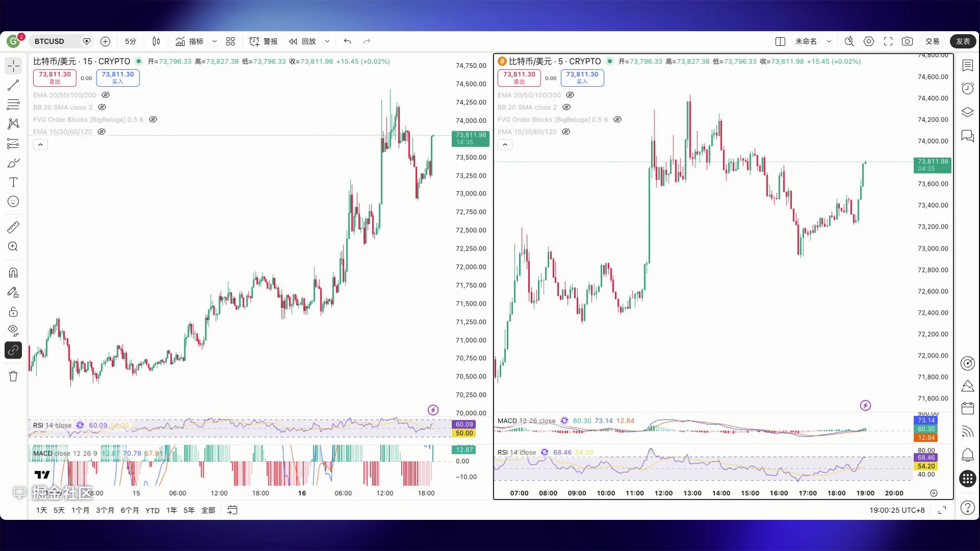Open the watchlist panel icon
The image size is (980, 551).
pos(967,65)
